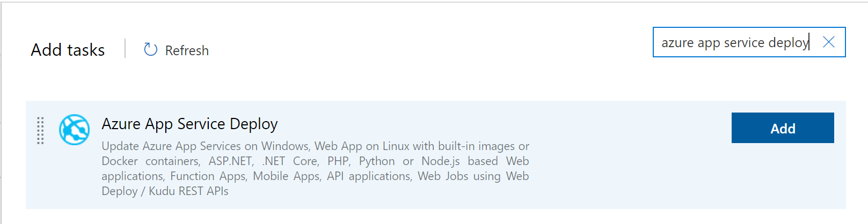Click 'Web App on Linux' in the description

pos(361,146)
